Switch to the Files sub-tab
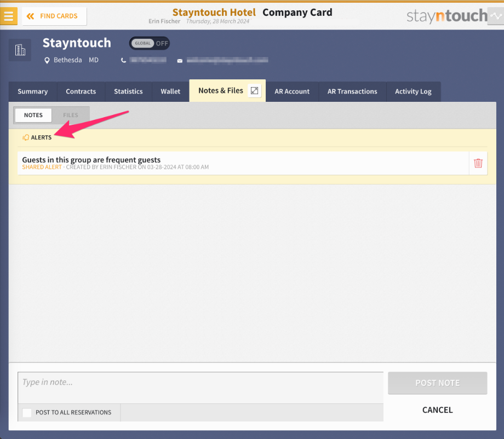The width and height of the screenshot is (504, 439). 70,115
